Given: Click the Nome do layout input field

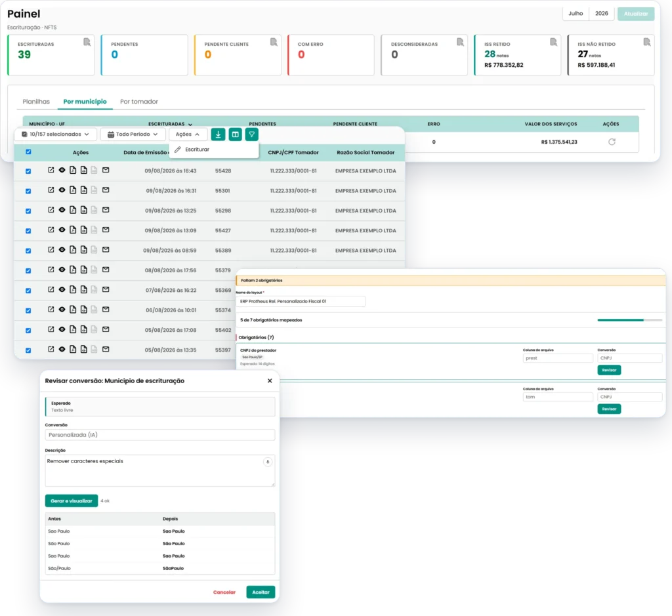Looking at the screenshot, I should [x=301, y=302].
